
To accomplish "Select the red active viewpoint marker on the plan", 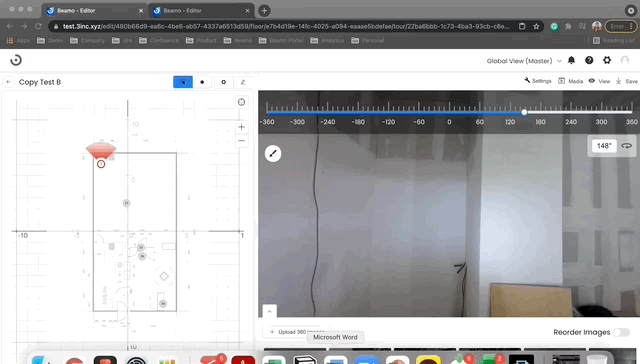I will coord(101,164).
